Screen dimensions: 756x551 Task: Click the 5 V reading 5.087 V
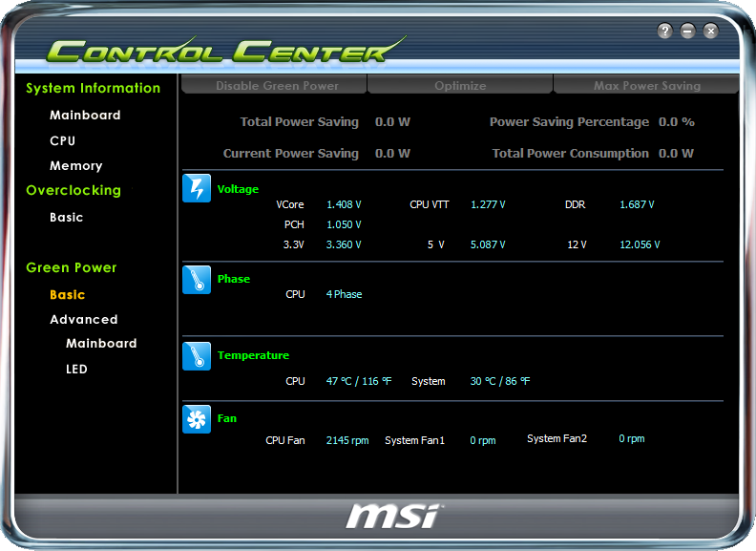[x=488, y=244]
